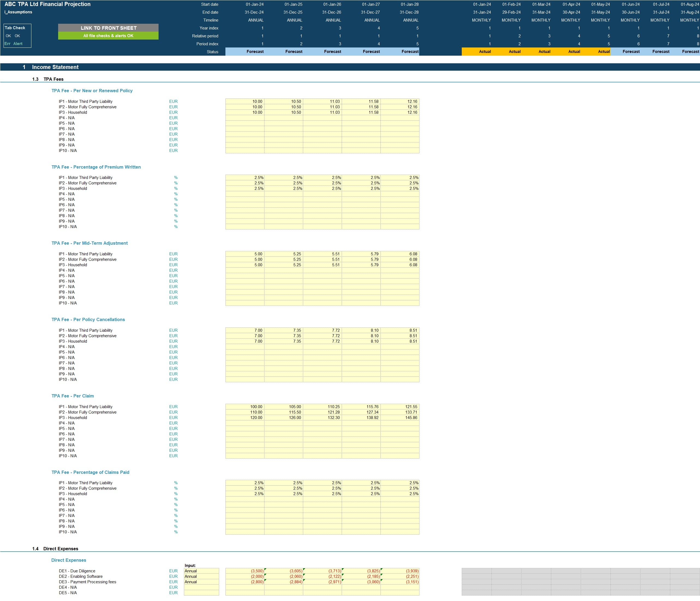The height and width of the screenshot is (601, 700).
Task: Click the All file checks & alerts OK bar
Action: 108,35
